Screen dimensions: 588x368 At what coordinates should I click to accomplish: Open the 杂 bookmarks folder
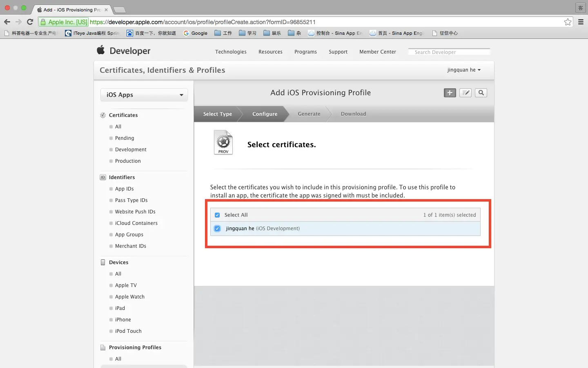point(294,33)
